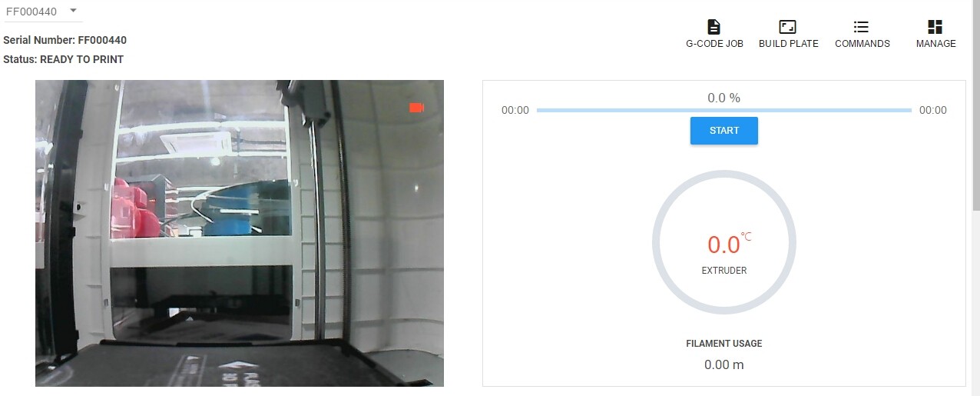Click the G-CODE JOB text label
Image resolution: width=980 pixels, height=396 pixels.
point(714,44)
